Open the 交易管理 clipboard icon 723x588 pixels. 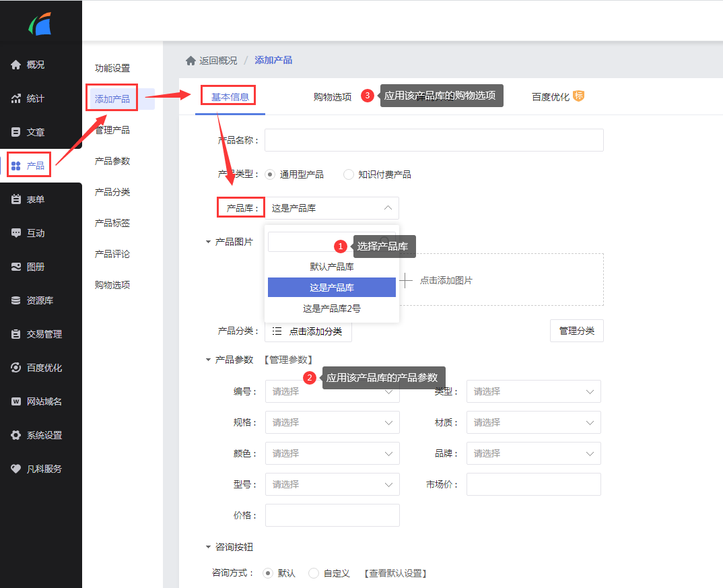click(x=15, y=334)
